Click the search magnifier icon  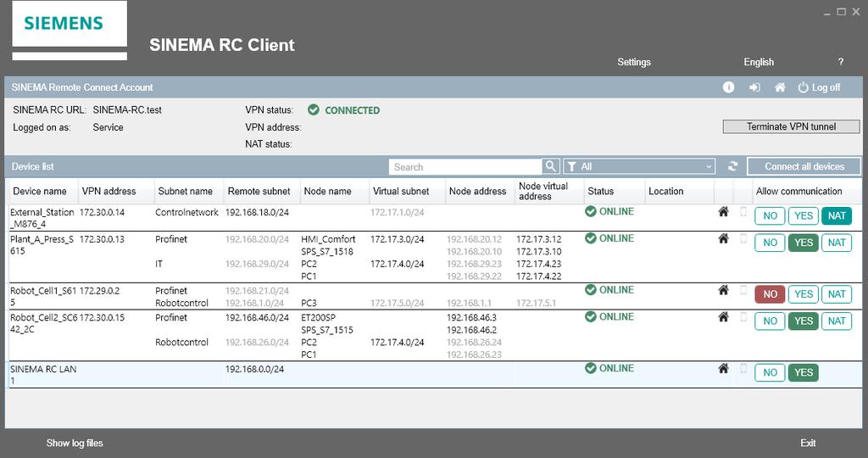click(x=550, y=166)
